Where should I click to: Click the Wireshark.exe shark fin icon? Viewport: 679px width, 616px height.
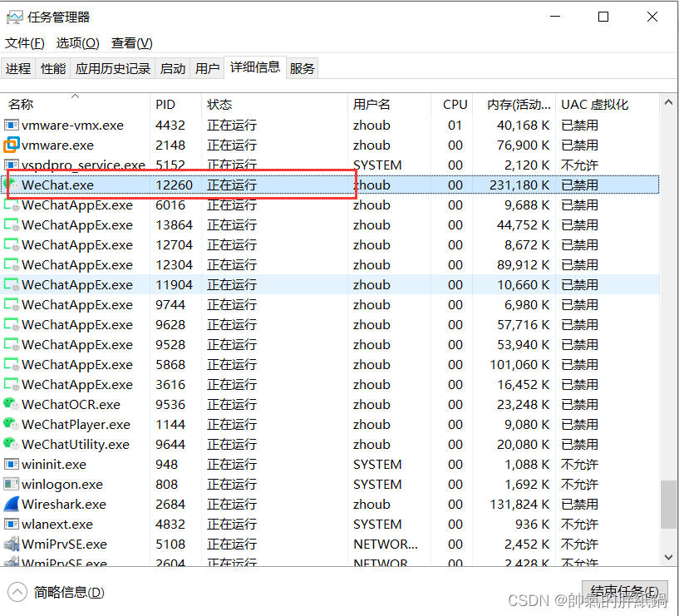[12, 504]
